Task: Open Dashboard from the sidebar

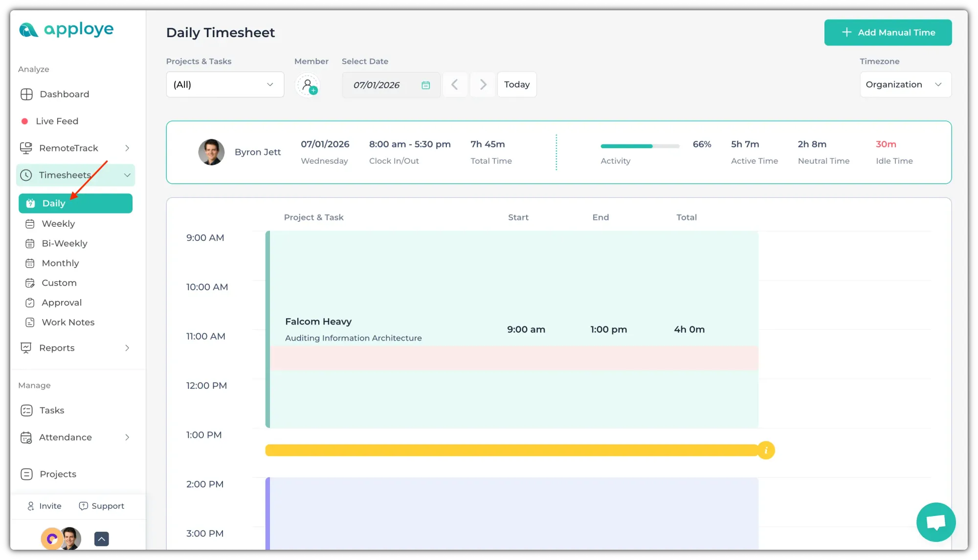Action: [x=64, y=94]
